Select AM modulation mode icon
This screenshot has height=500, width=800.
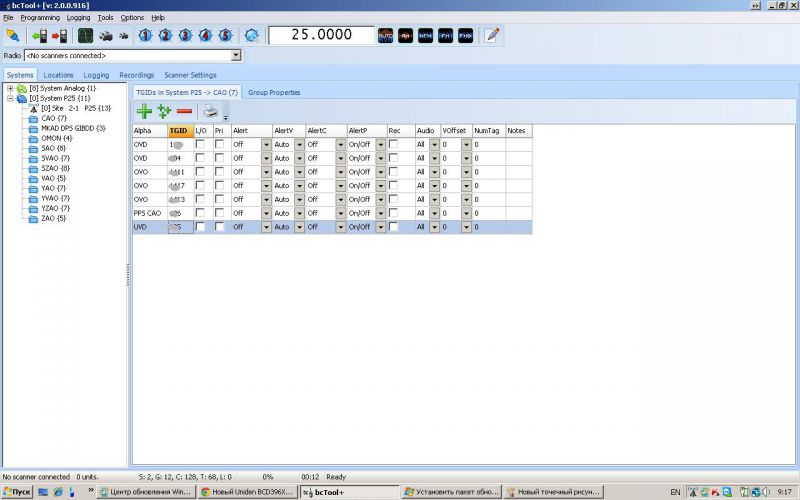coord(406,36)
